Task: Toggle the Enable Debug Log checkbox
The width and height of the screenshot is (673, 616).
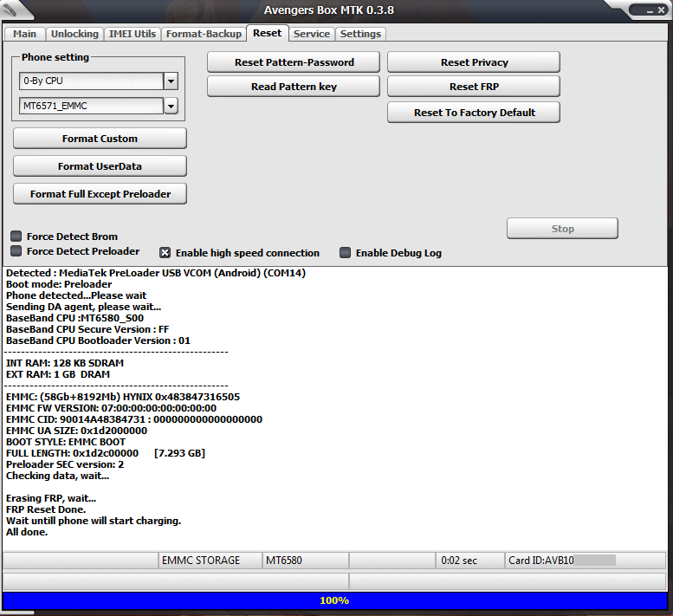Action: [345, 252]
